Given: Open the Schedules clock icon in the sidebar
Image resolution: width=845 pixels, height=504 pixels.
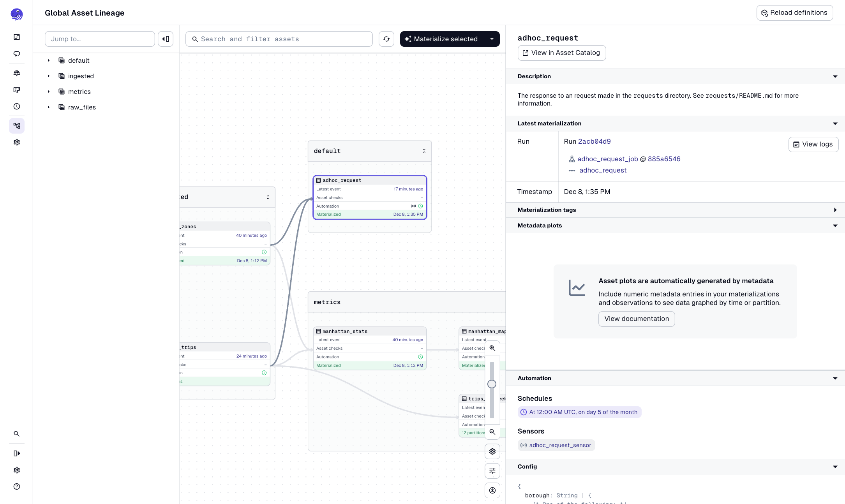Looking at the screenshot, I should [17, 106].
